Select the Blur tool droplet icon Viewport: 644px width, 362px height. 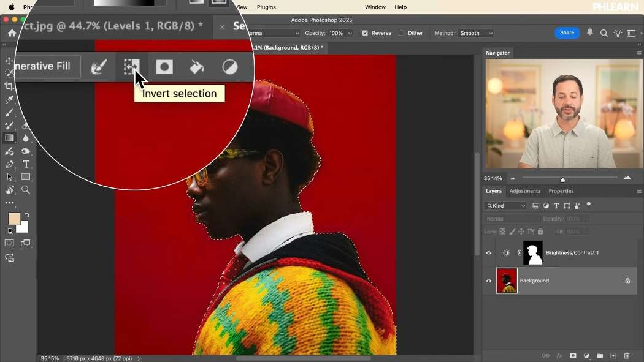(x=26, y=138)
